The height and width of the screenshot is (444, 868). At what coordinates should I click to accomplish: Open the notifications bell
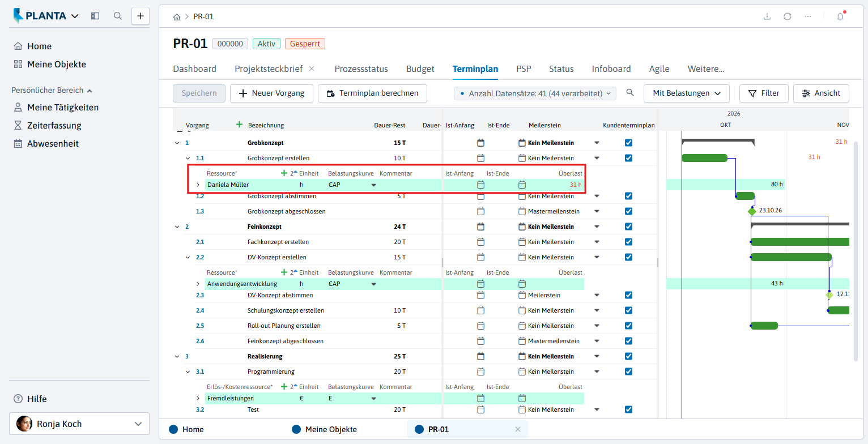(840, 16)
